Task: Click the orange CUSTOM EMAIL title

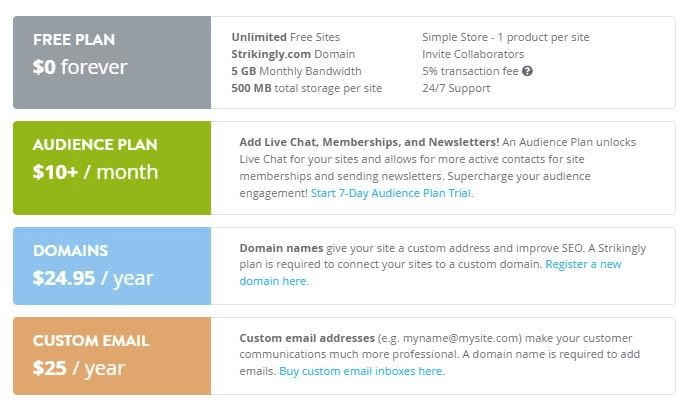Action: tap(91, 340)
